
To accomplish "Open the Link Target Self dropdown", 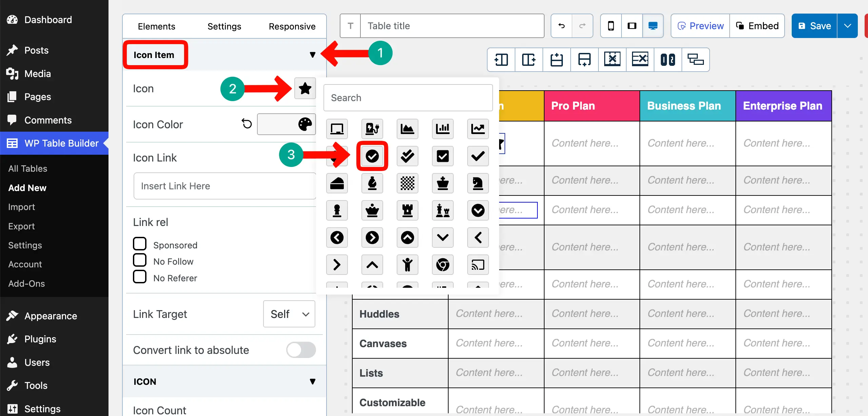I will 289,314.
